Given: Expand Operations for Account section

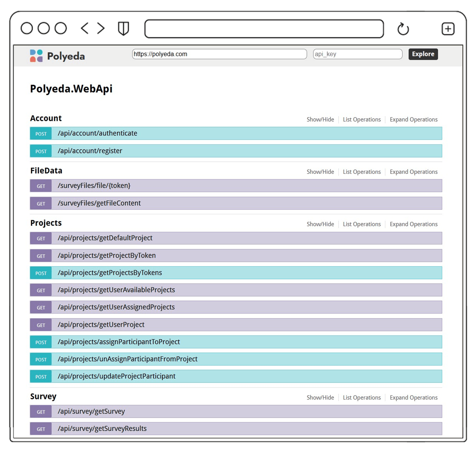Looking at the screenshot, I should pyautogui.click(x=413, y=120).
